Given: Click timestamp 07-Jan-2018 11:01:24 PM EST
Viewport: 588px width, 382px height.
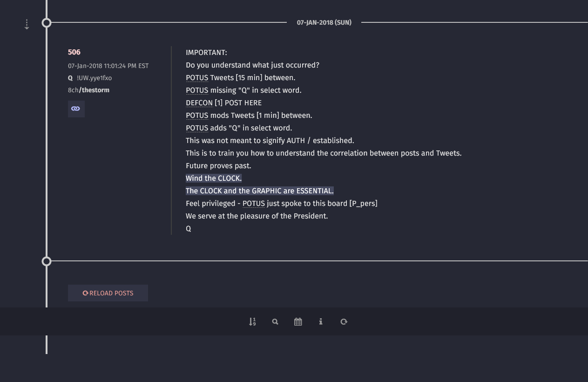Looking at the screenshot, I should click(108, 66).
